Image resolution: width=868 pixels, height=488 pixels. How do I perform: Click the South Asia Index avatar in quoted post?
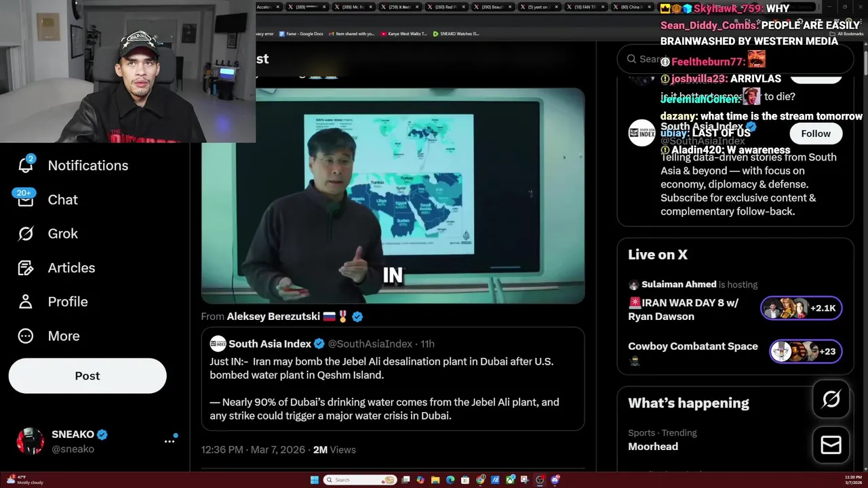tap(218, 344)
